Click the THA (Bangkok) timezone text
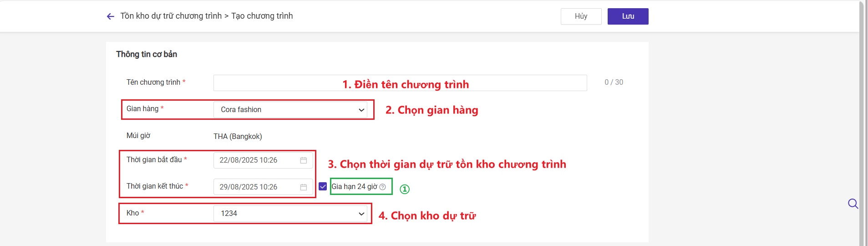Image resolution: width=868 pixels, height=246 pixels. click(238, 136)
